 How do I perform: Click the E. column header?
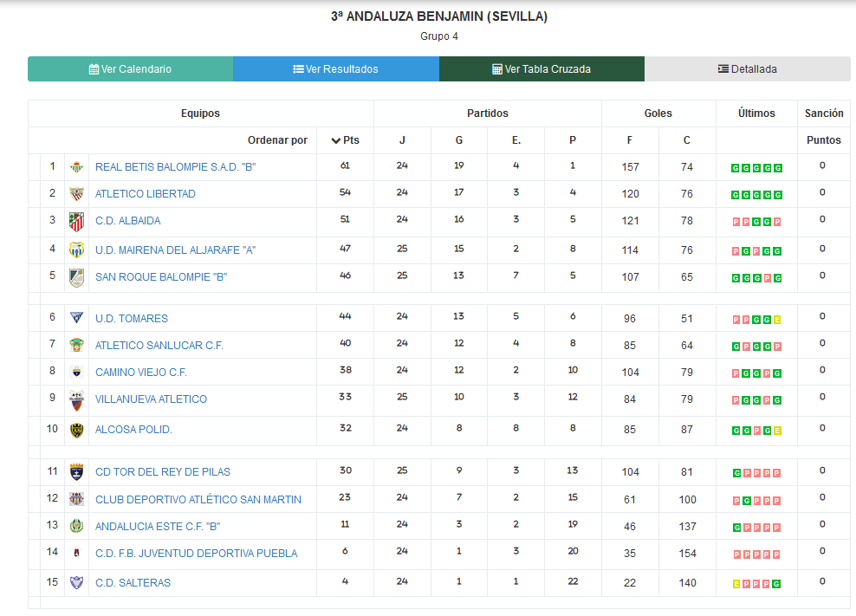(x=516, y=140)
